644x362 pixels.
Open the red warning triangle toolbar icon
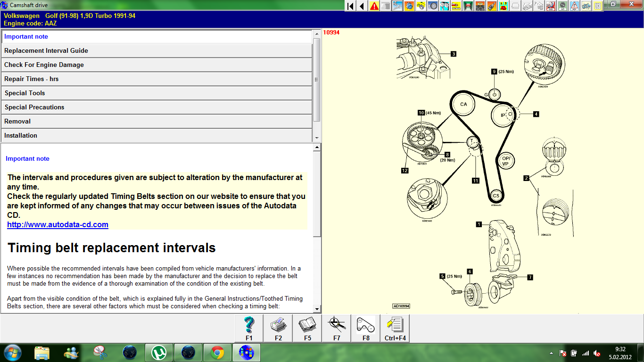(374, 6)
